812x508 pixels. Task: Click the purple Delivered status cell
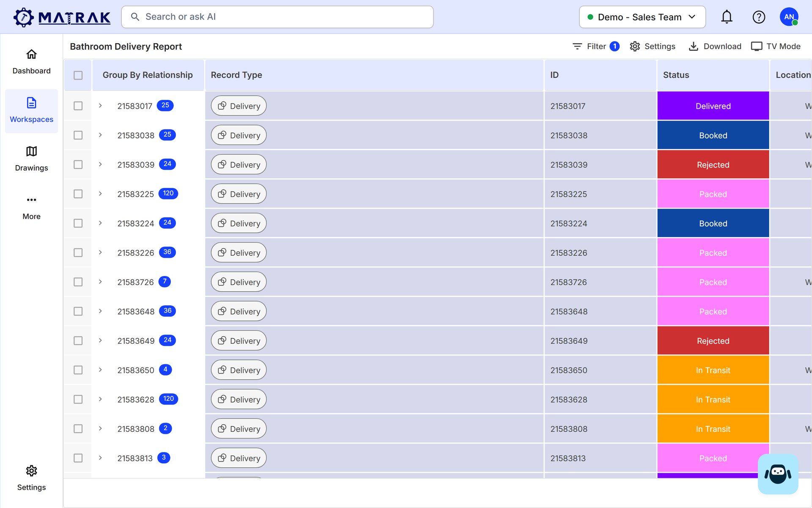coord(713,106)
